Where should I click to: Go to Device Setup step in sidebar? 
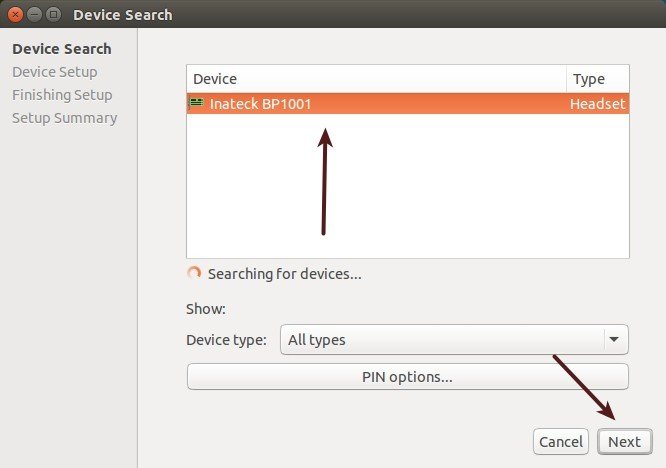pyautogui.click(x=55, y=72)
